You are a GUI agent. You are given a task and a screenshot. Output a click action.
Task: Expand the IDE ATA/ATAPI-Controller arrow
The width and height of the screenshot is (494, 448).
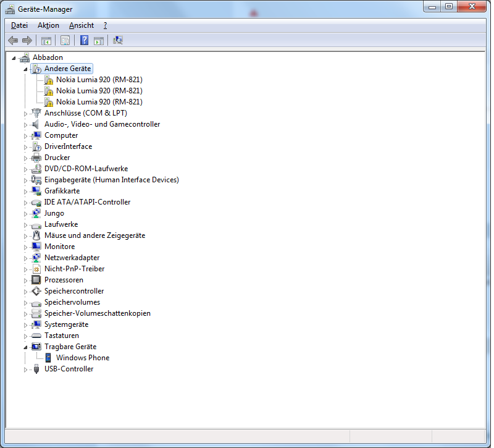(x=25, y=203)
